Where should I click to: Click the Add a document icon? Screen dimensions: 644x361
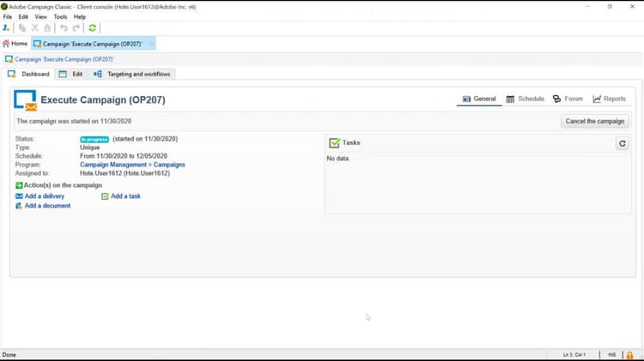point(19,206)
